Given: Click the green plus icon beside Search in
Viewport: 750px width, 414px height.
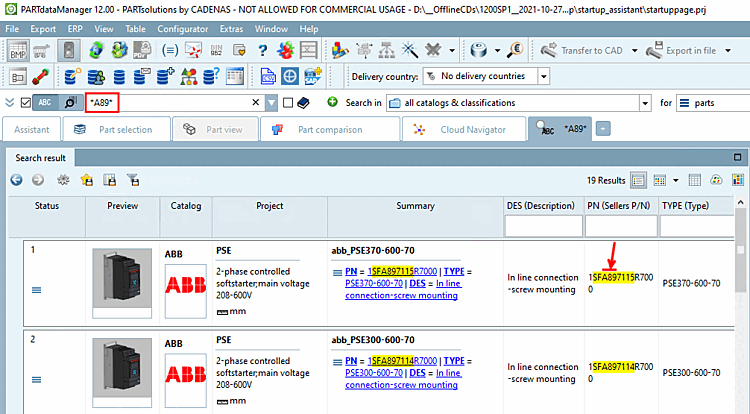Looking at the screenshot, I should coord(332,103).
